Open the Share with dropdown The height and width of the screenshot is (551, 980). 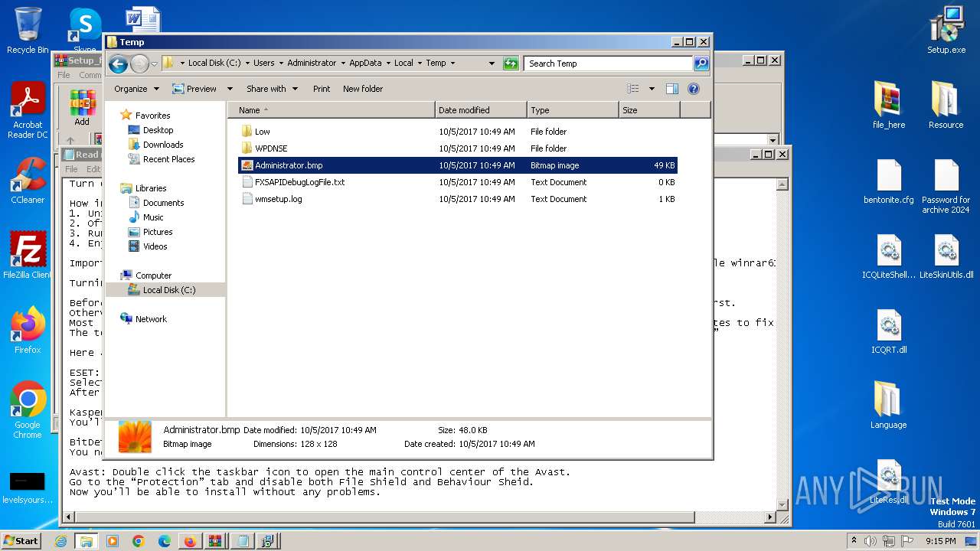(272, 89)
